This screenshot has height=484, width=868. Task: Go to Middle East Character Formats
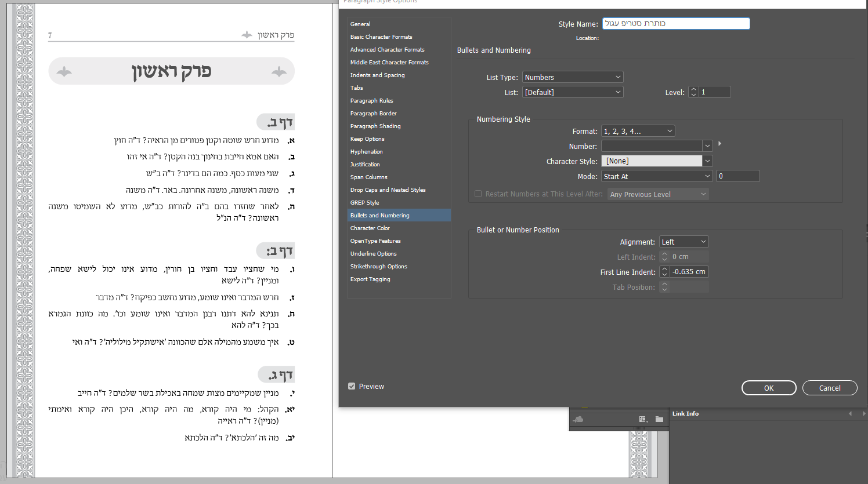399,63
